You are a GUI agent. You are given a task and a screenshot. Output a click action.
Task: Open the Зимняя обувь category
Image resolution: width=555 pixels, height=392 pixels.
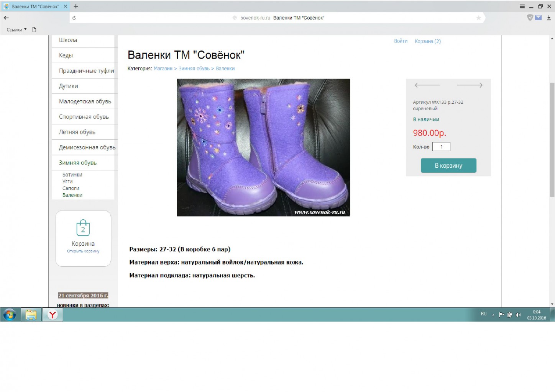78,162
